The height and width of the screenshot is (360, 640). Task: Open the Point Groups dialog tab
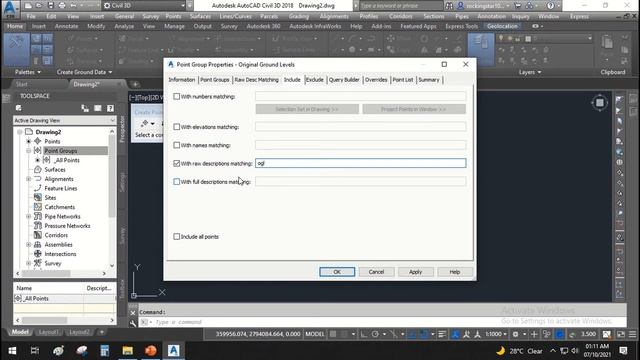215,80
